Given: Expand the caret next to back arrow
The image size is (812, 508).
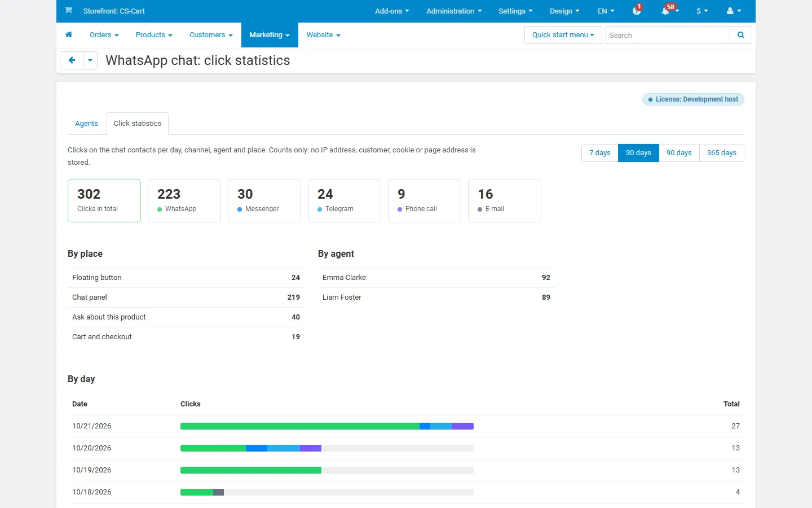Looking at the screenshot, I should (x=90, y=60).
